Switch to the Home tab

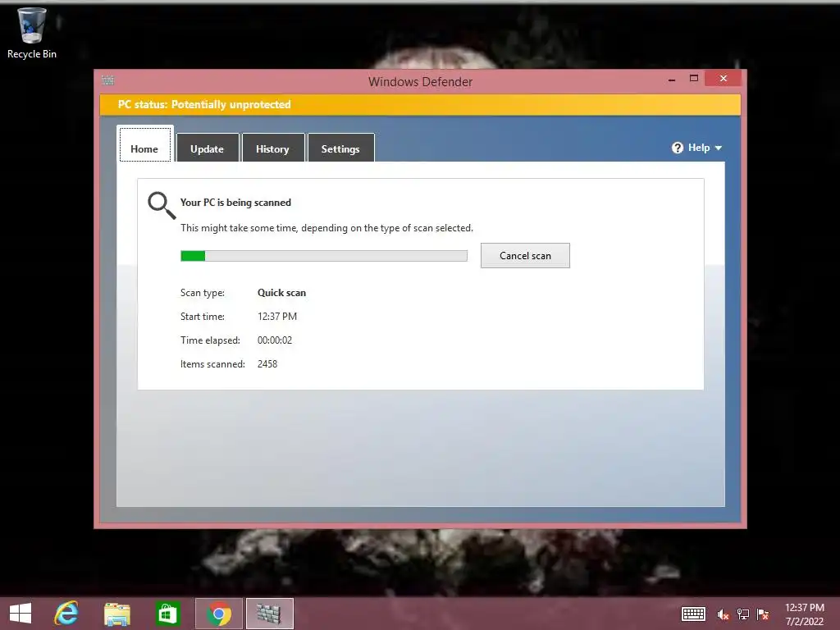[x=144, y=144]
